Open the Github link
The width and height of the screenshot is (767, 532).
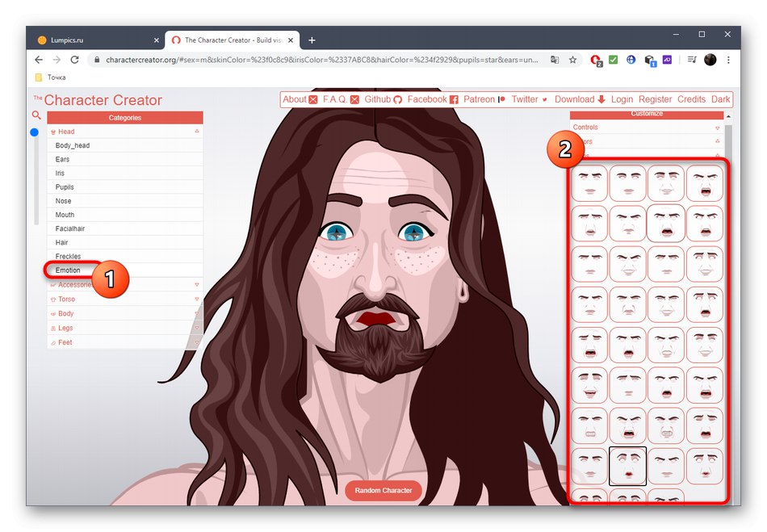pos(383,99)
